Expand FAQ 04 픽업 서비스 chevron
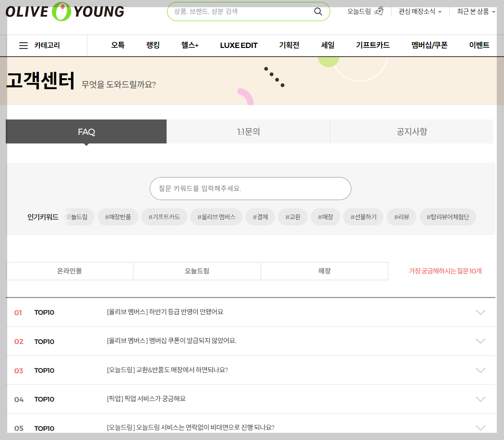Viewport: 504px width, 440px height. pyautogui.click(x=480, y=399)
